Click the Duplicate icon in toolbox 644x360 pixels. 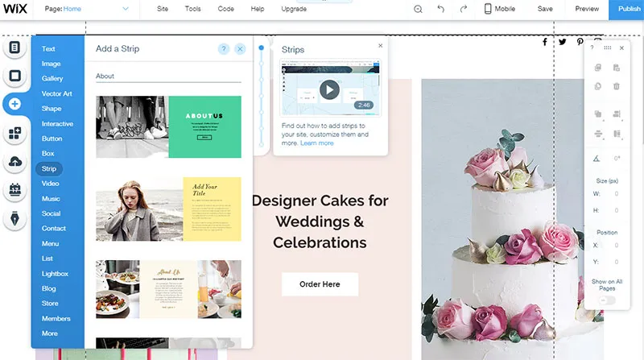598,86
